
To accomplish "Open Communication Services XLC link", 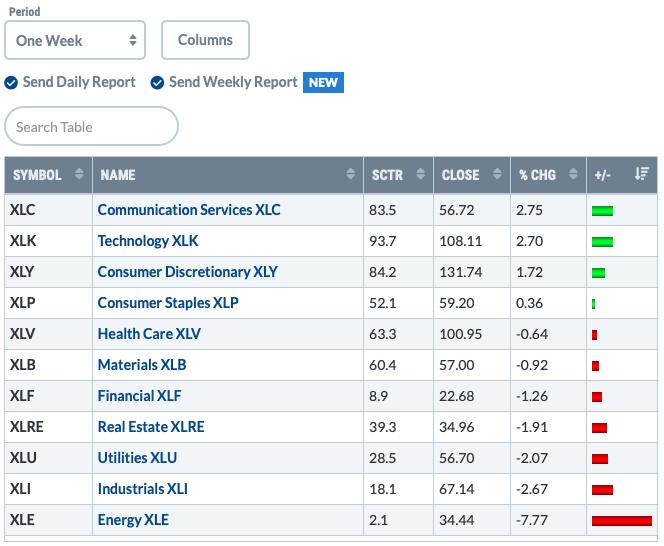I will click(x=189, y=210).
